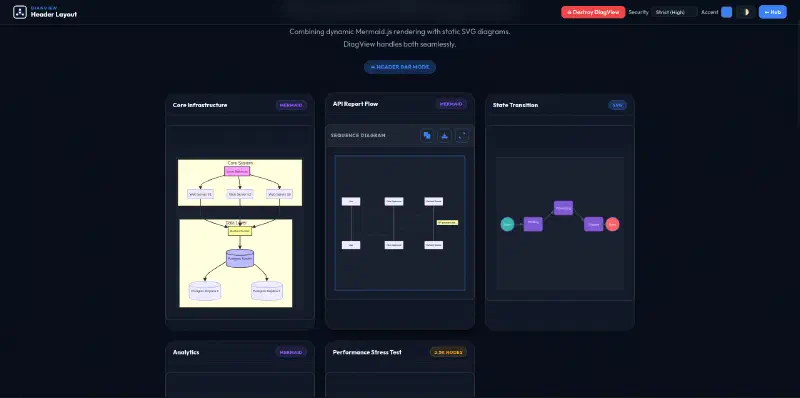Click the Destroy DiagView button

click(593, 12)
